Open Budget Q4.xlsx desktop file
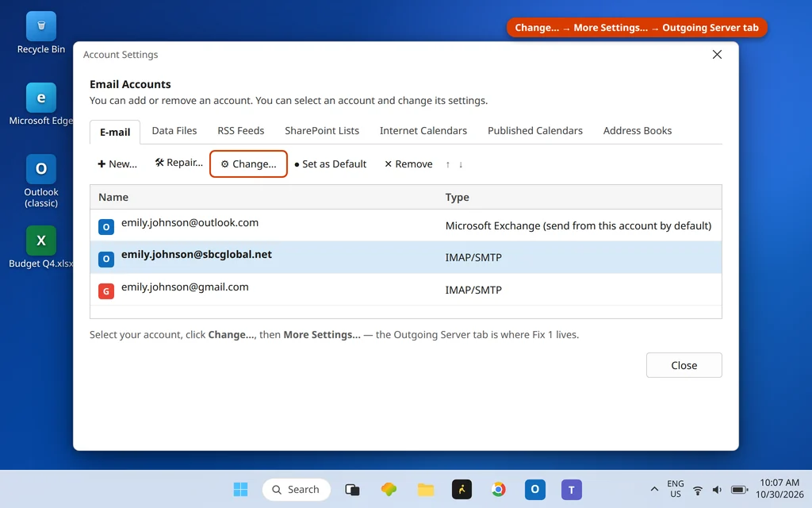This screenshot has height=508, width=812. tap(41, 248)
